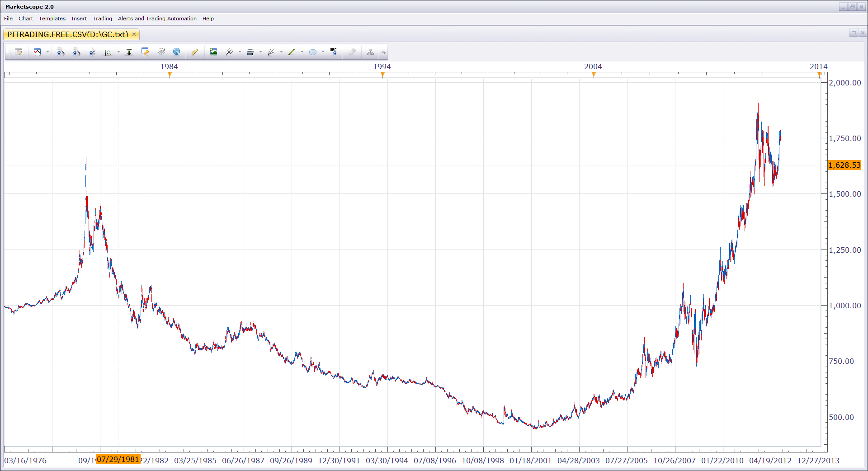This screenshot has width=868, height=471.
Task: Open shape tool dropdown arrow
Action: (323, 52)
